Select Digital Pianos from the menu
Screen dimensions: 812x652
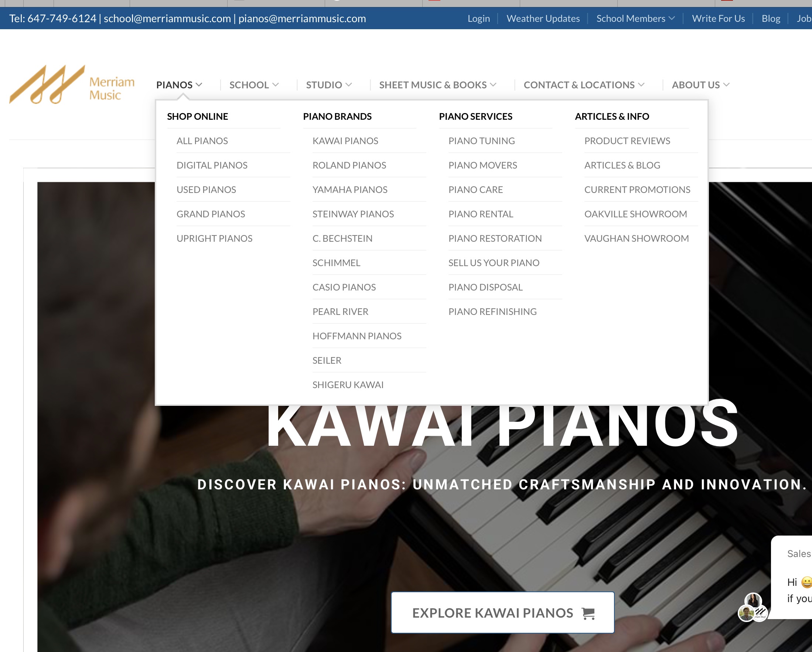pyautogui.click(x=212, y=165)
